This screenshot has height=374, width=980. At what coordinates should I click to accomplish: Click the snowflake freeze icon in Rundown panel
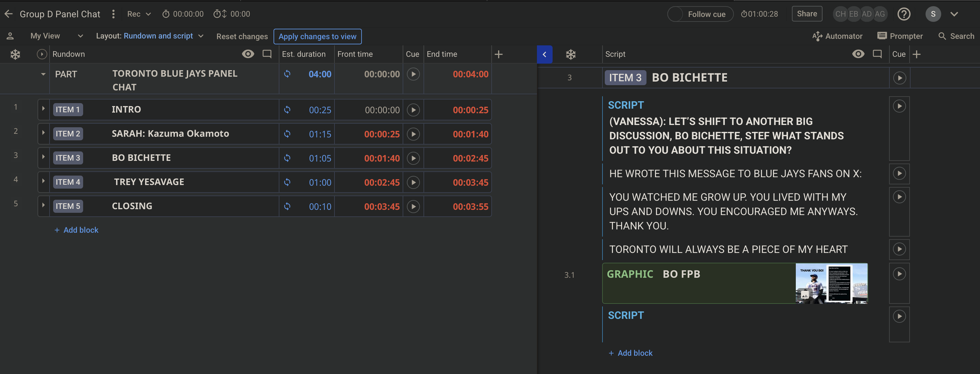[15, 54]
